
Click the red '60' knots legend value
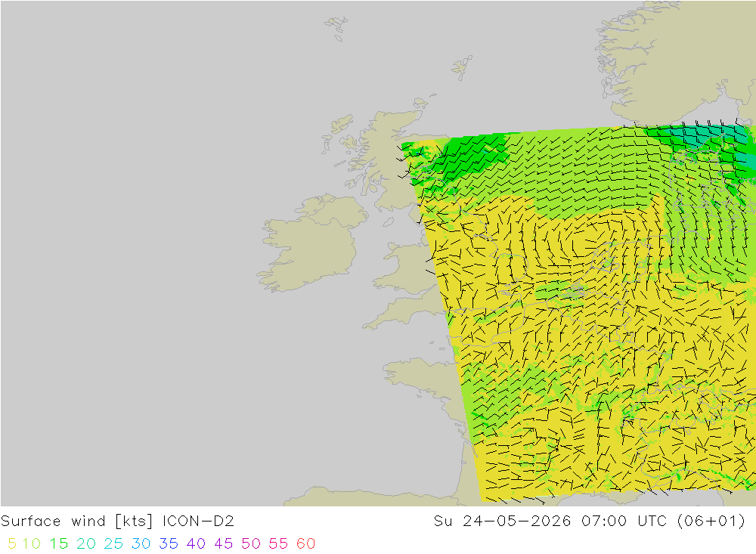click(305, 543)
